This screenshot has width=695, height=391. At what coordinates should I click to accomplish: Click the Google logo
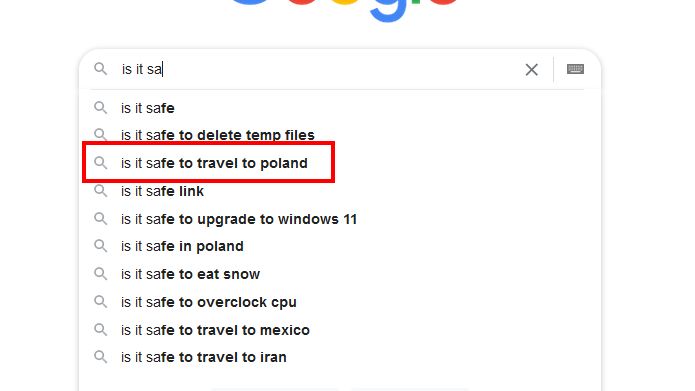(x=344, y=9)
